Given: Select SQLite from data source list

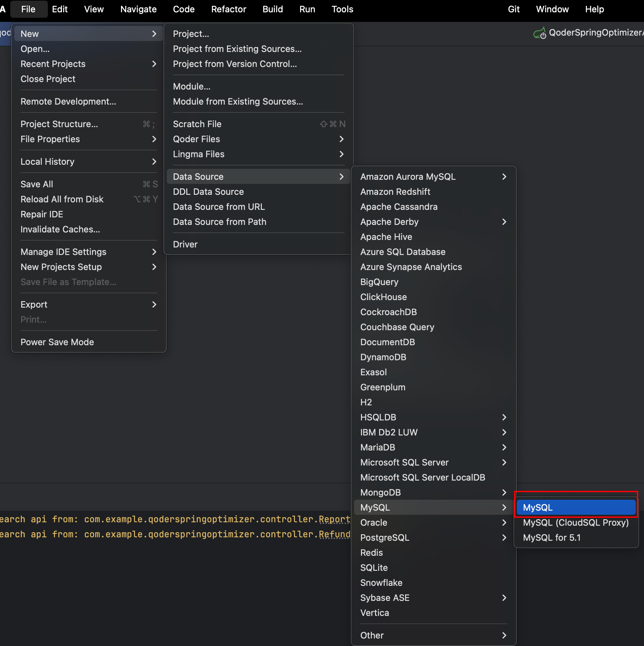Looking at the screenshot, I should click(374, 568).
